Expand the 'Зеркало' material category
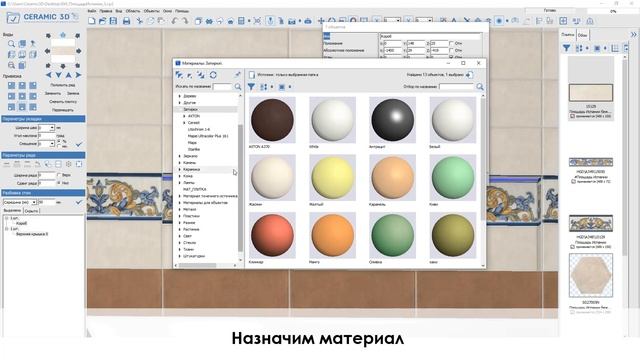 [x=180, y=156]
